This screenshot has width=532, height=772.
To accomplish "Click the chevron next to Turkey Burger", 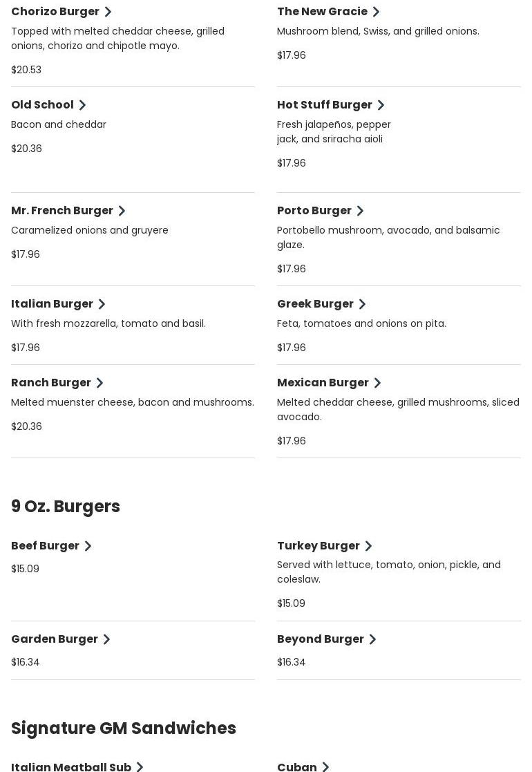I will point(368,546).
